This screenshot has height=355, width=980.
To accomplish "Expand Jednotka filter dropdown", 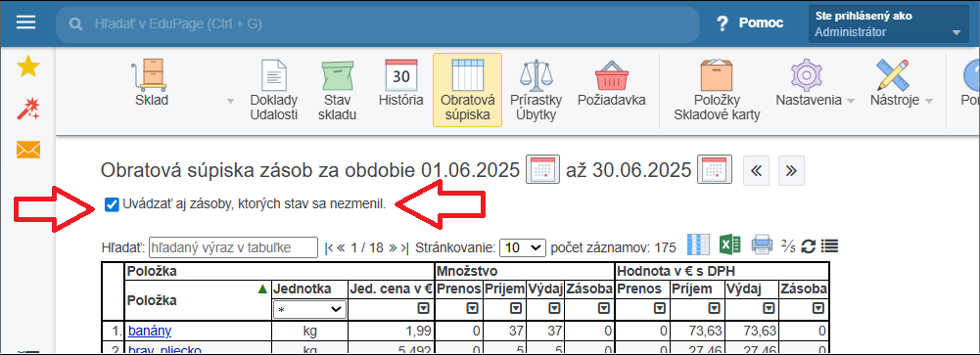I will [310, 309].
